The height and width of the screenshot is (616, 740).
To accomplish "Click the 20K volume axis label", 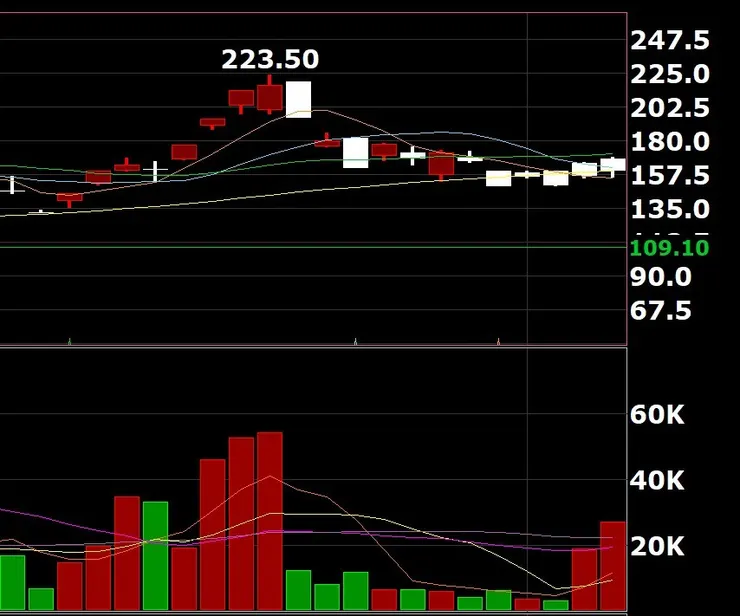I will tap(657, 547).
